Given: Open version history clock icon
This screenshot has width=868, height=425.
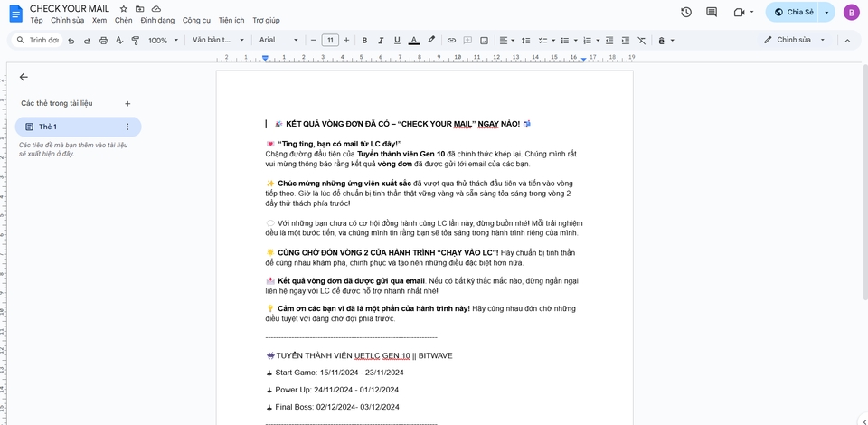Looking at the screenshot, I should (x=686, y=12).
